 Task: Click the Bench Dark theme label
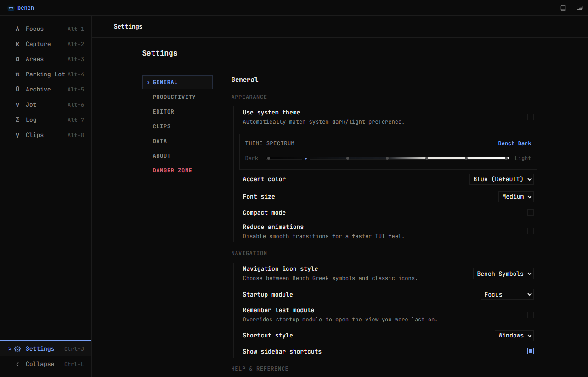[x=514, y=143]
